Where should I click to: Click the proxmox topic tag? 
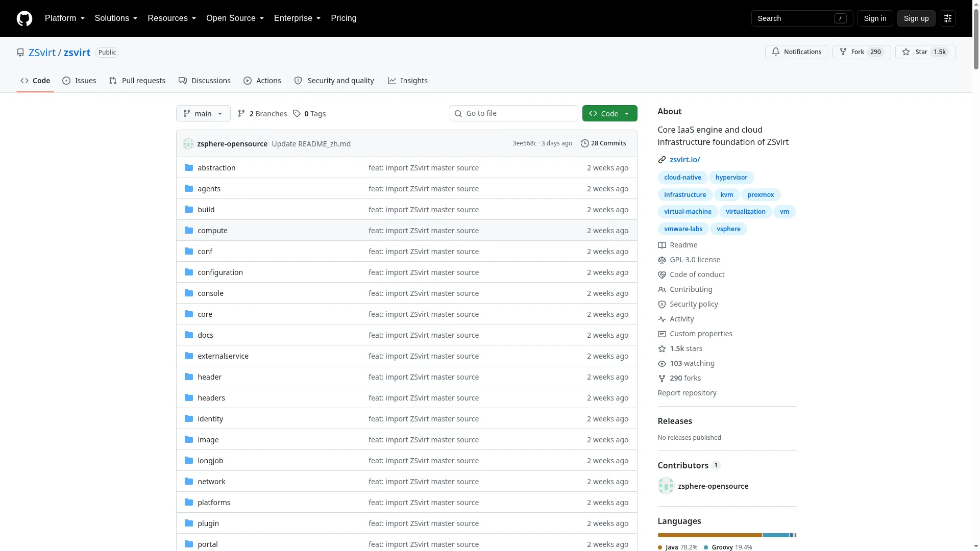[x=761, y=195]
